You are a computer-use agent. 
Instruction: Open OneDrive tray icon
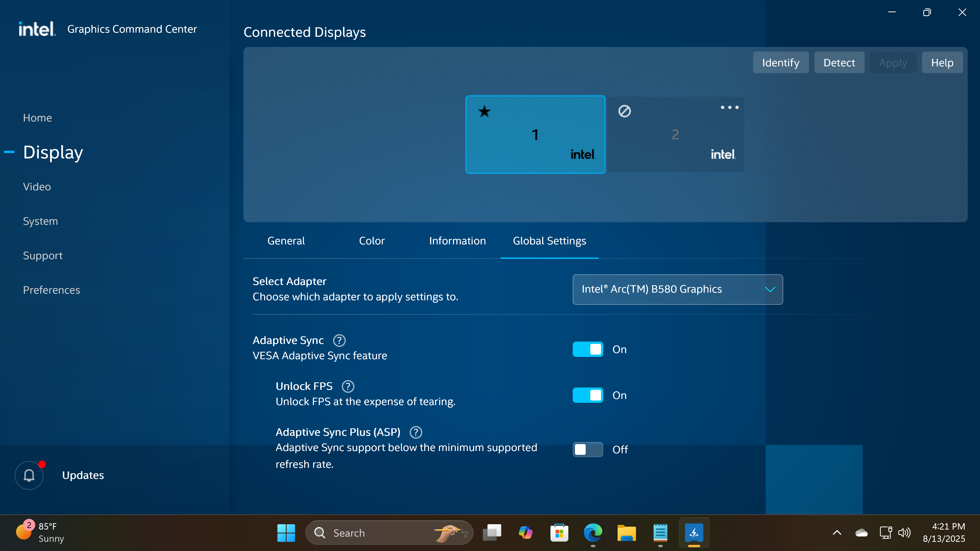click(x=861, y=533)
